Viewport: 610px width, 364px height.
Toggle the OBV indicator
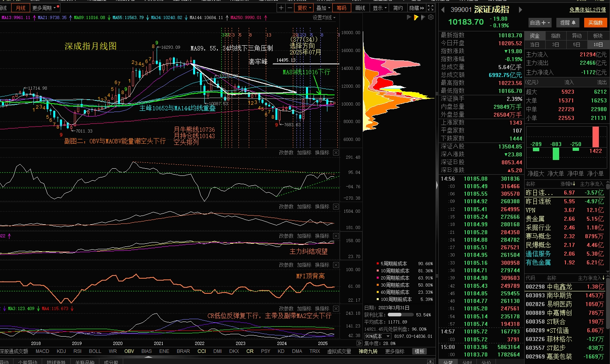(129, 351)
